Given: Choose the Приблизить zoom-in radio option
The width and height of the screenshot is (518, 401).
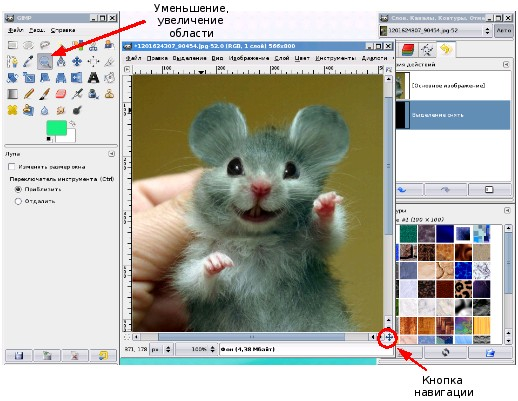Looking at the screenshot, I should coord(18,189).
